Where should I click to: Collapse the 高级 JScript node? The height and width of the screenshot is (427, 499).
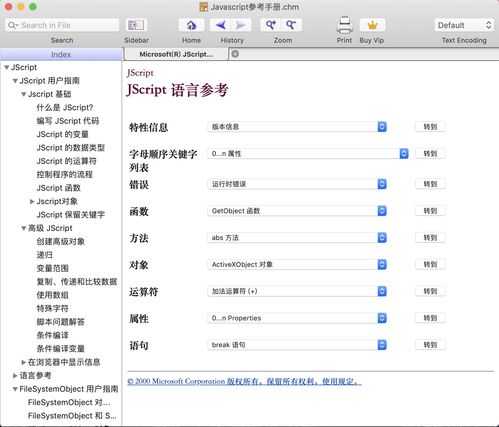(24, 228)
